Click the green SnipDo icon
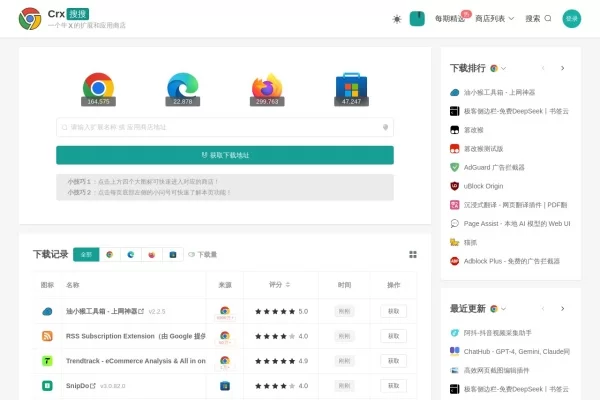Image resolution: width=600 pixels, height=400 pixels. [47, 385]
